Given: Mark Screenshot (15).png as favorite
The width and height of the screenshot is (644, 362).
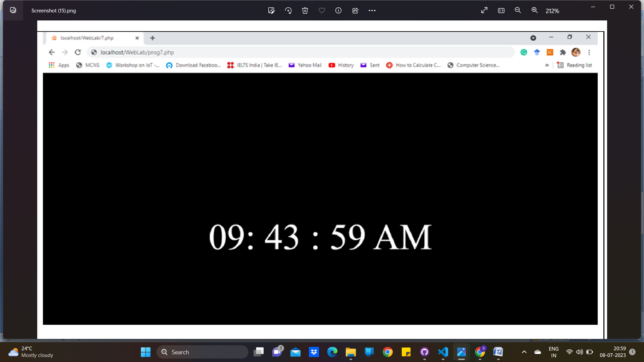Looking at the screenshot, I should 322,10.
